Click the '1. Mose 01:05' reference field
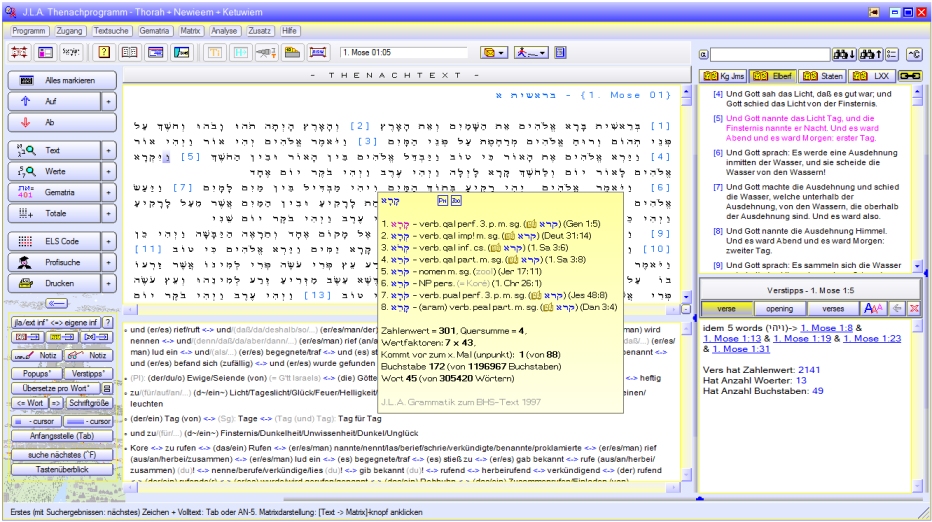 pos(404,52)
